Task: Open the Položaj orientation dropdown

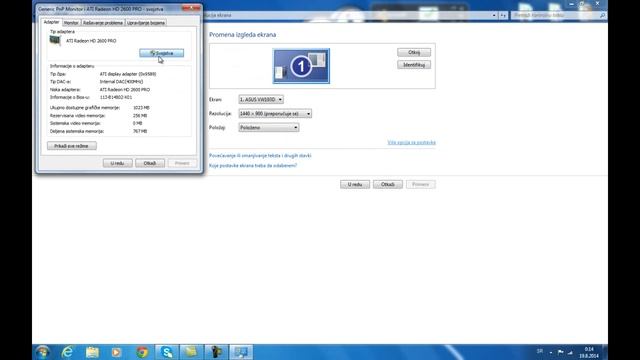Action: point(269,128)
